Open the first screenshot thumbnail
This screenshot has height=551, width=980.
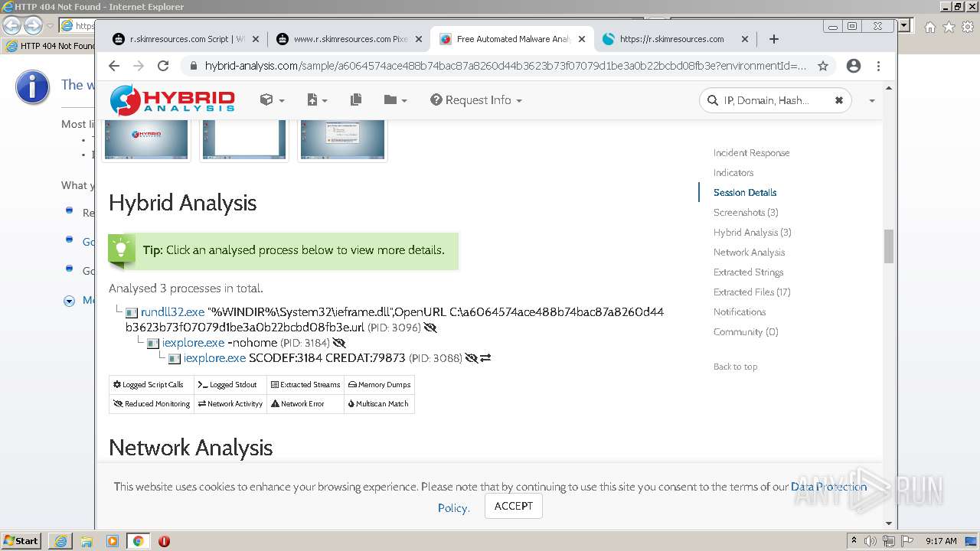tap(146, 139)
